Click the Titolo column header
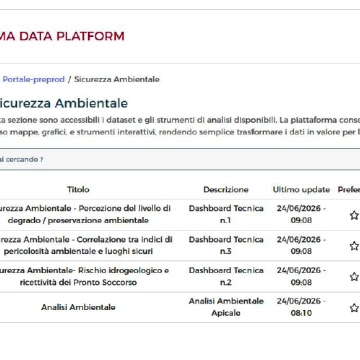The image size is (360, 360). [78, 189]
